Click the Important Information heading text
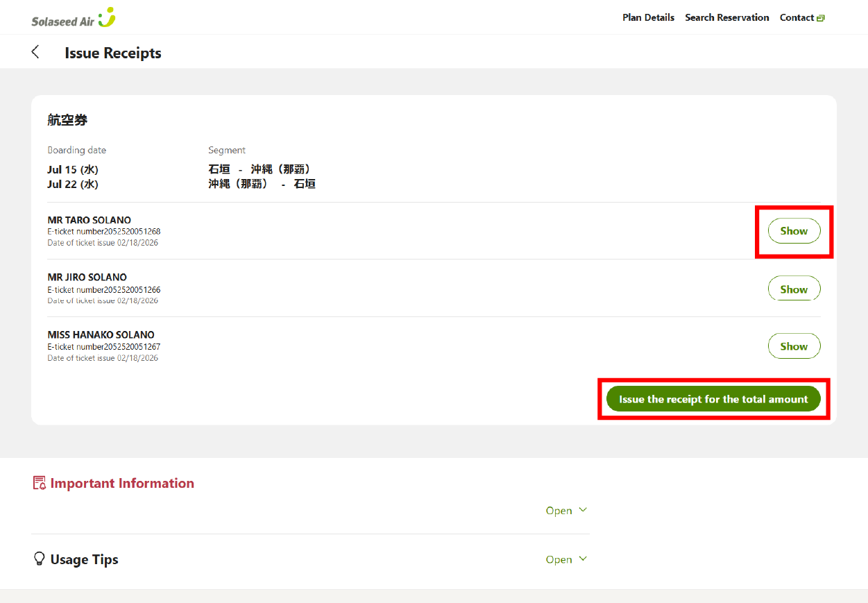Viewport: 868px width, 603px height. pyautogui.click(x=122, y=484)
